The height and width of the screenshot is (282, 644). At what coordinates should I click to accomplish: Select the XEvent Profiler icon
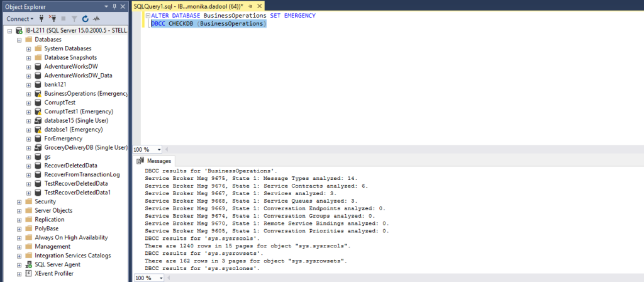click(x=28, y=273)
